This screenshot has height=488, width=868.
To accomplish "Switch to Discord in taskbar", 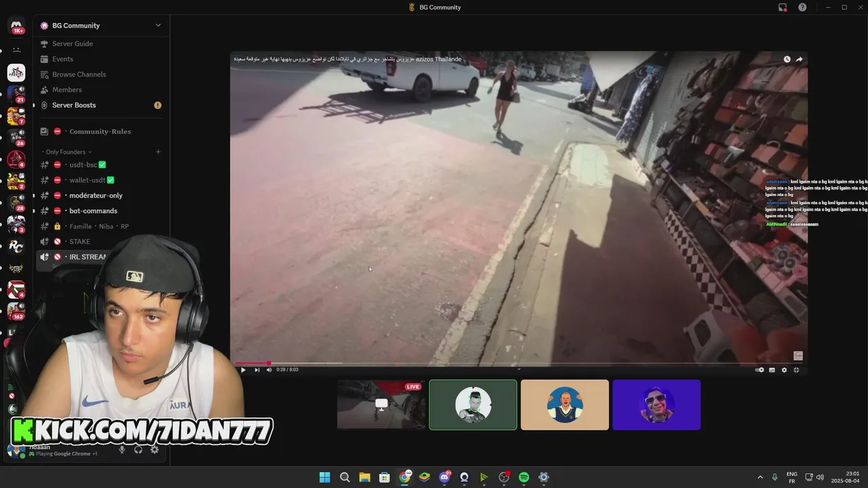I will click(x=445, y=477).
